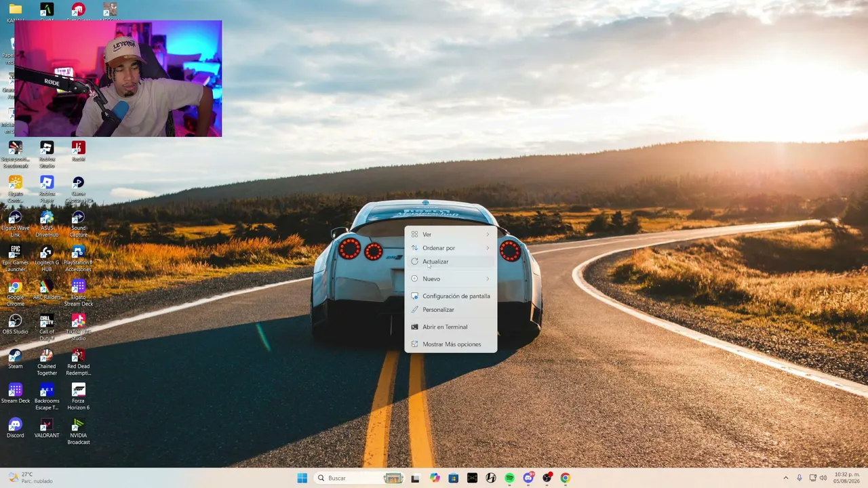
Task: Open Google Chrome from the taskbar
Action: pos(565,478)
